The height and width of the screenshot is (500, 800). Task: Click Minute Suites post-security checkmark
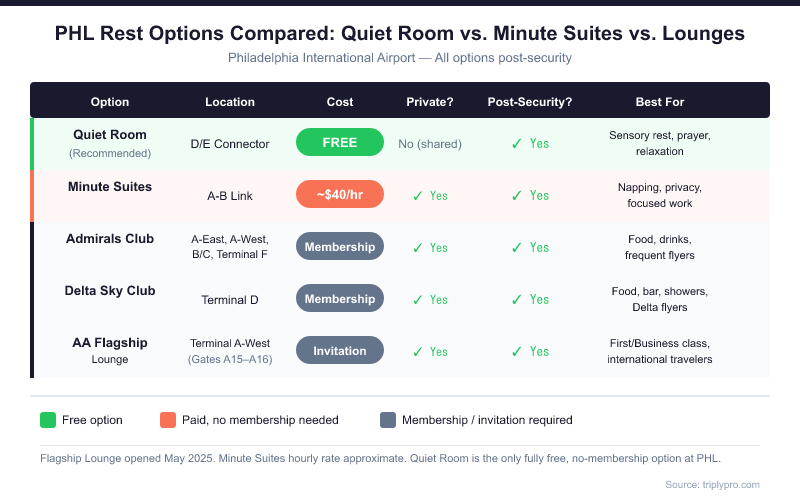(516, 196)
